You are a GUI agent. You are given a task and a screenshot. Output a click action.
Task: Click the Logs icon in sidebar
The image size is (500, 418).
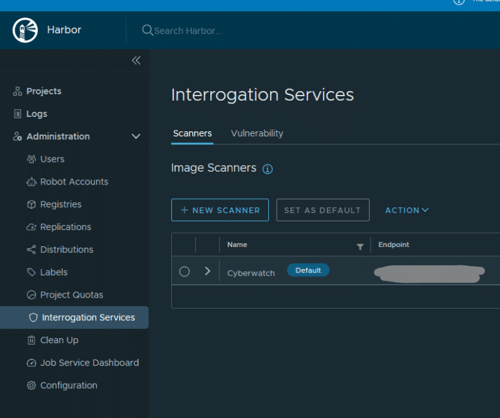[17, 114]
